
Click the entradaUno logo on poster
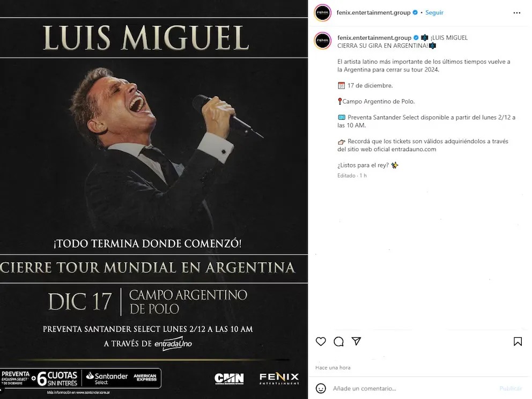pyautogui.click(x=173, y=344)
